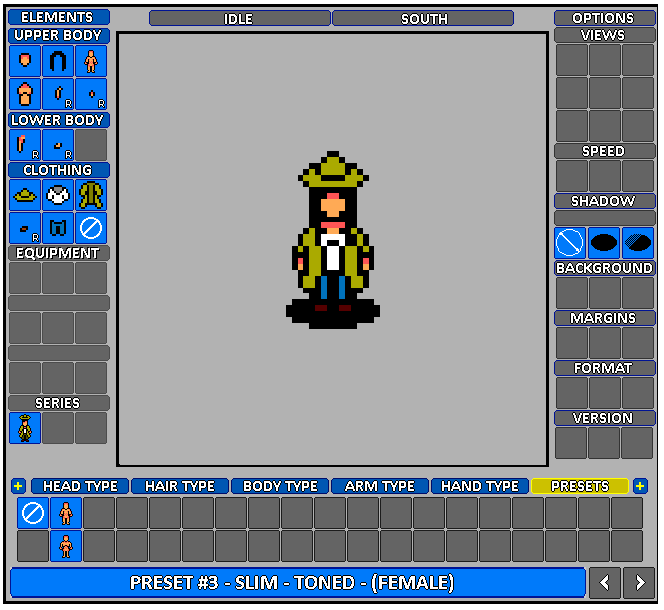Viewport: 664px width, 610px height.
Task: Click the plus button left of Head Type
Action: pos(18,486)
